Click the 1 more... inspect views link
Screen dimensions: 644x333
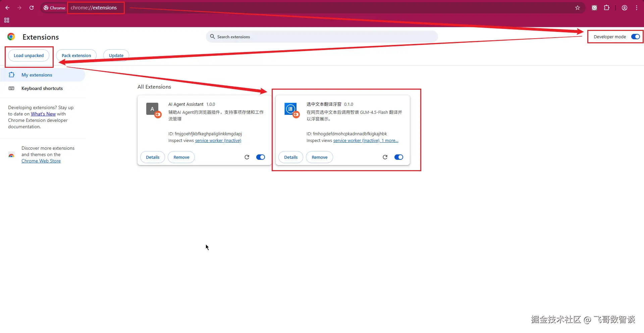390,141
